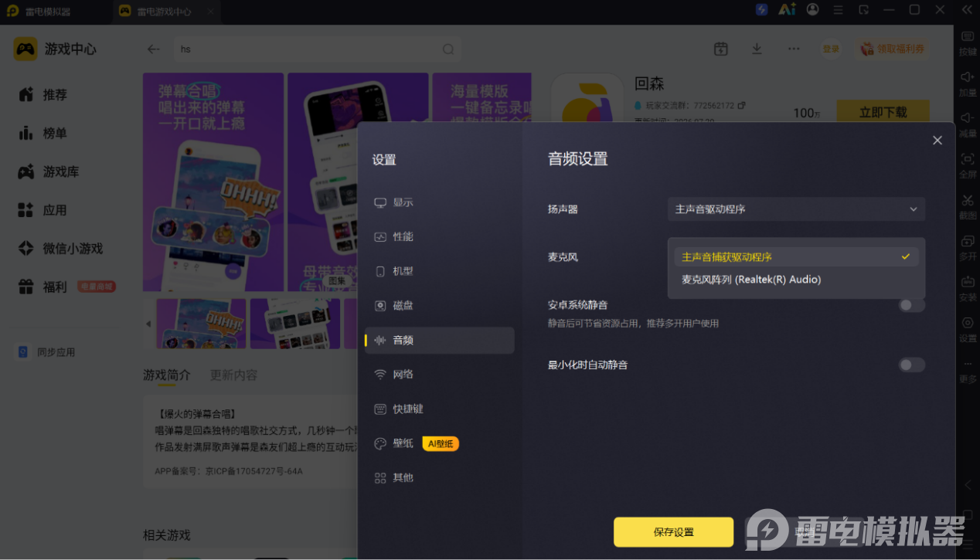Viewport: 980px width, 560px height.
Task: Open 壁纸 wallpaper settings section
Action: coord(439,443)
